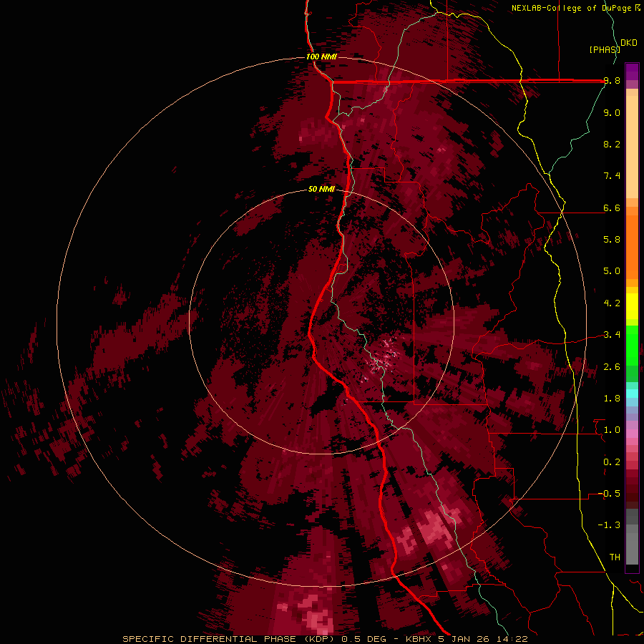This screenshot has height=644, width=644.
Task: Click the 6.6 value on the color scale
Action: coord(612,208)
